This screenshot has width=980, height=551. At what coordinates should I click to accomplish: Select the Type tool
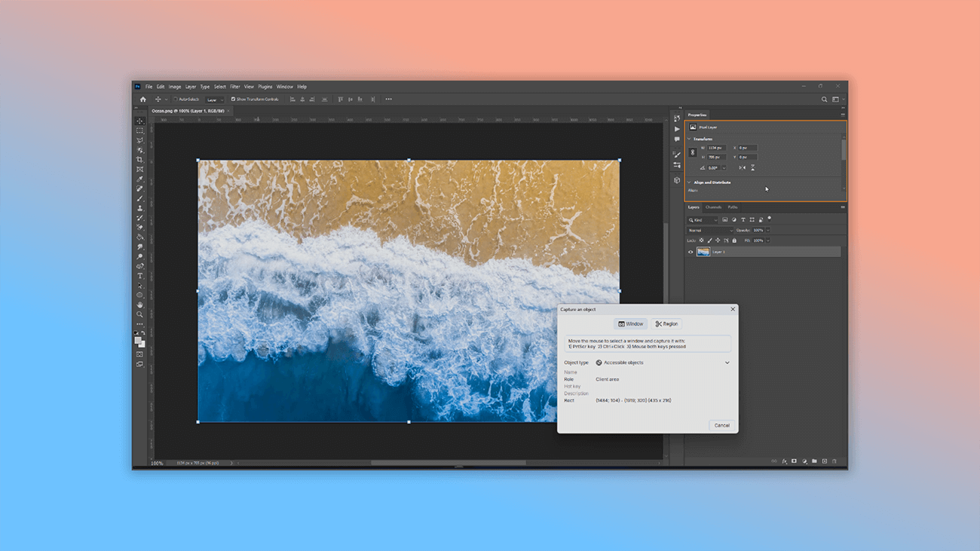pos(139,275)
